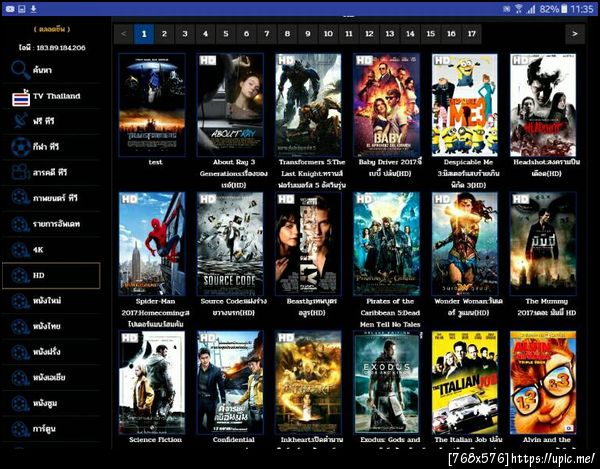Open The Italian Job poster
Screen dimensions: 600x469
(x=465, y=383)
